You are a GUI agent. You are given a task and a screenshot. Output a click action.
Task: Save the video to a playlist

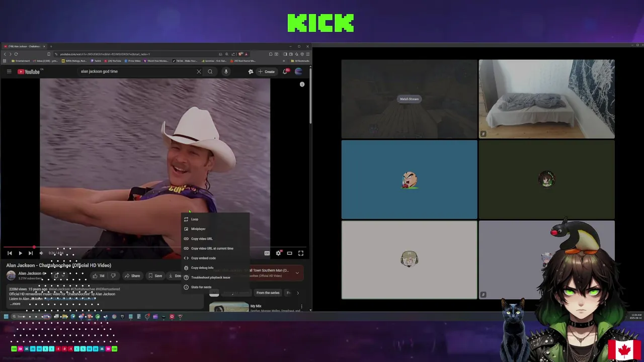click(155, 276)
